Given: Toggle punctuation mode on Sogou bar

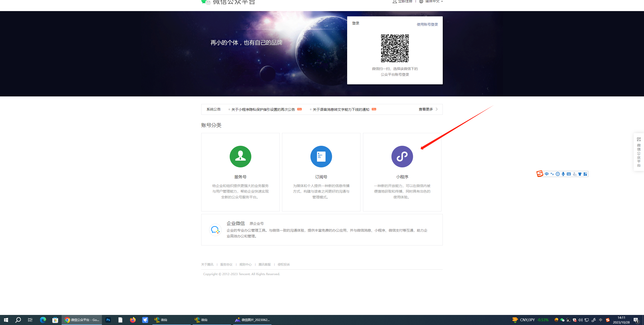Looking at the screenshot, I should 552,174.
